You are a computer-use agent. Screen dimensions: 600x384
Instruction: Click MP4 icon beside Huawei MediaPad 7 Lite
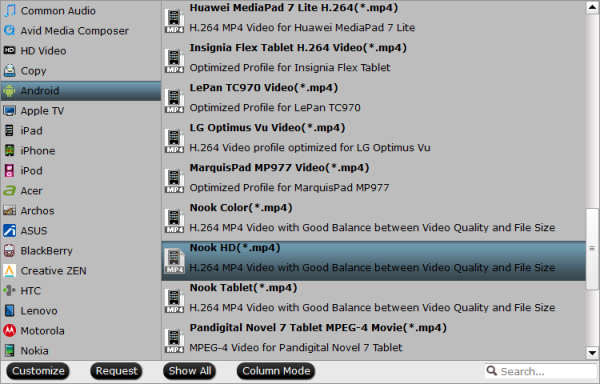[x=174, y=21]
